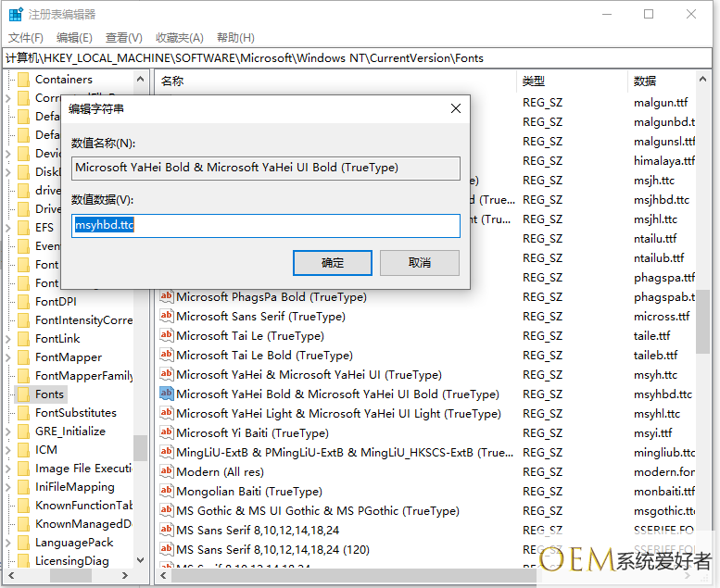720x588 pixels.
Task: Expand the GRE_Initialize tree node
Action: pyautogui.click(x=9, y=432)
